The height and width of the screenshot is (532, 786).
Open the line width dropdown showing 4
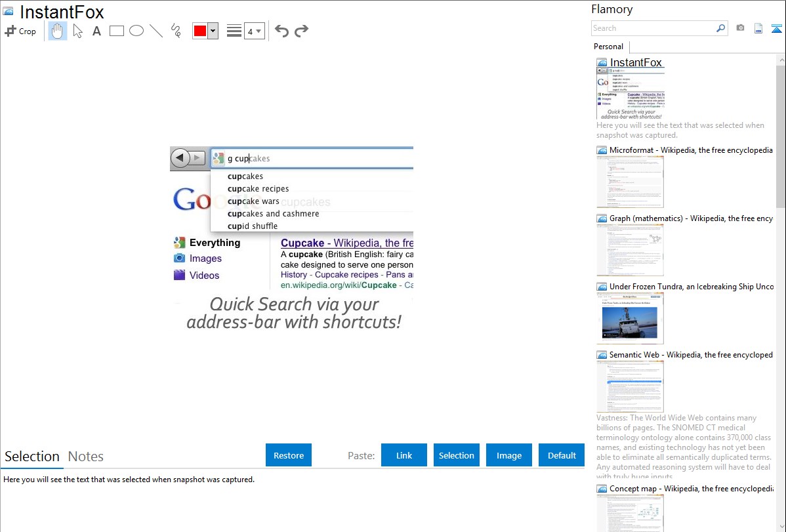click(254, 31)
